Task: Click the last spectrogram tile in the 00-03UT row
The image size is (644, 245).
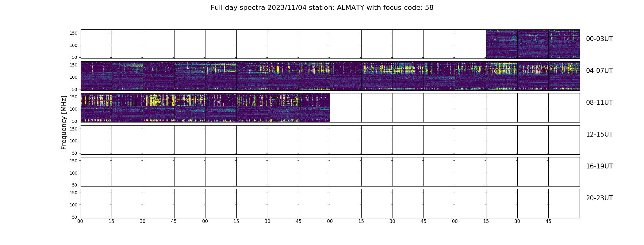Action: tap(564, 44)
